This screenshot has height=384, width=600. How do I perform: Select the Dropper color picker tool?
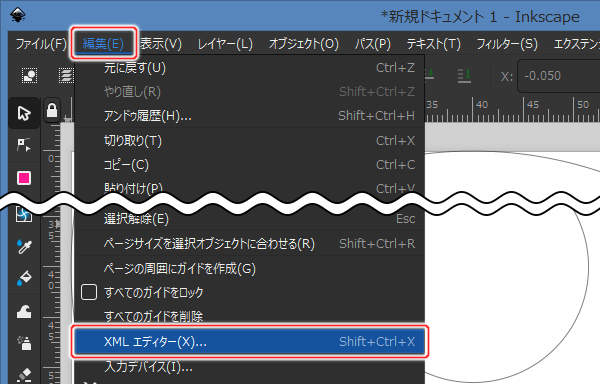click(24, 247)
